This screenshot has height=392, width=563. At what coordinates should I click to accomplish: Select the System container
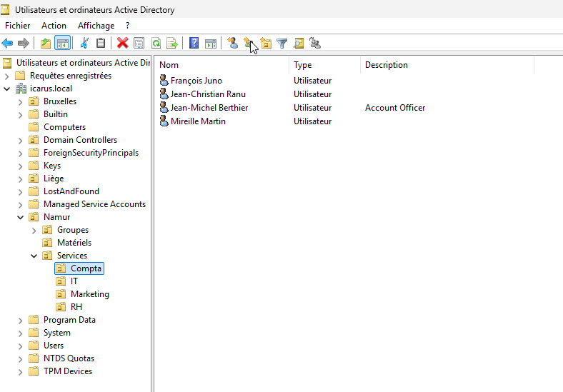point(56,333)
